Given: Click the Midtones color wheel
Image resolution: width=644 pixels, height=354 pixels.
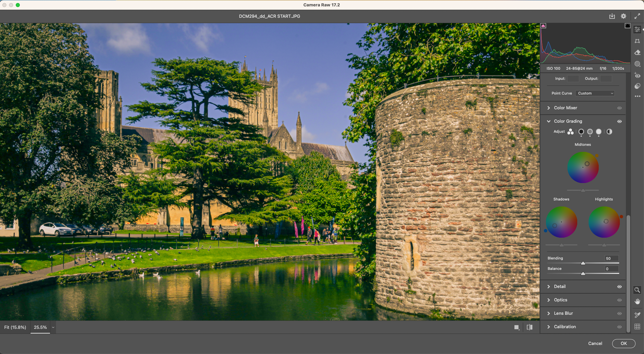Looking at the screenshot, I should pos(583,167).
